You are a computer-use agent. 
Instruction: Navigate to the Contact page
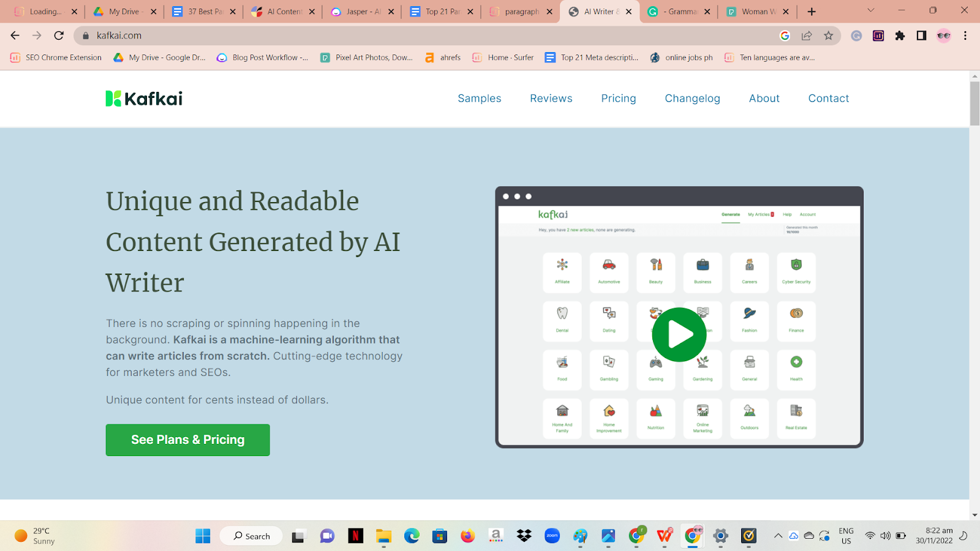point(829,99)
